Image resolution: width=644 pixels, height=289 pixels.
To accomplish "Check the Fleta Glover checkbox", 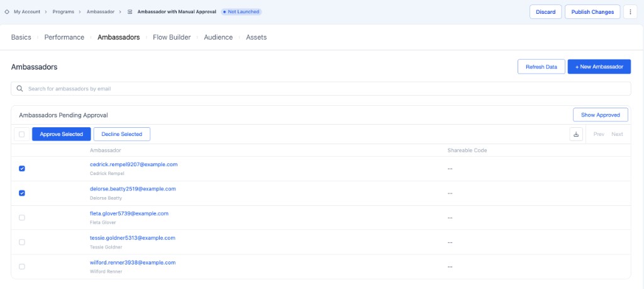I will point(22,217).
